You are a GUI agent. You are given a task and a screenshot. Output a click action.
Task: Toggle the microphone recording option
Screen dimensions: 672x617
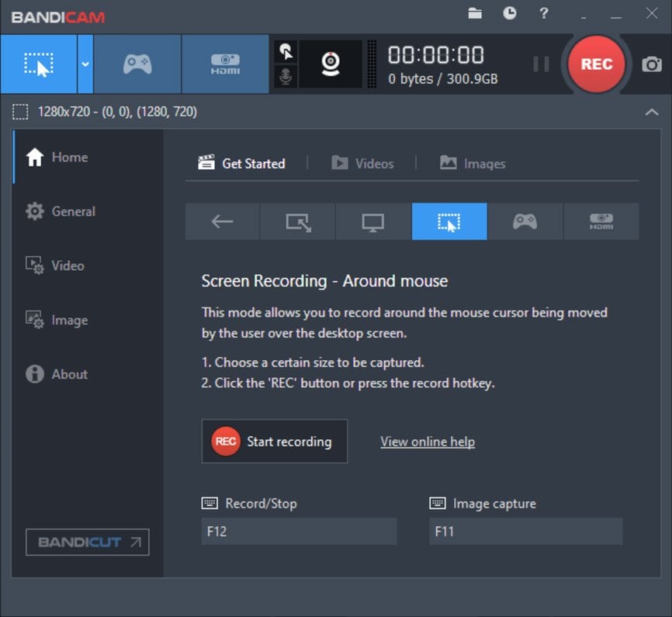point(286,76)
